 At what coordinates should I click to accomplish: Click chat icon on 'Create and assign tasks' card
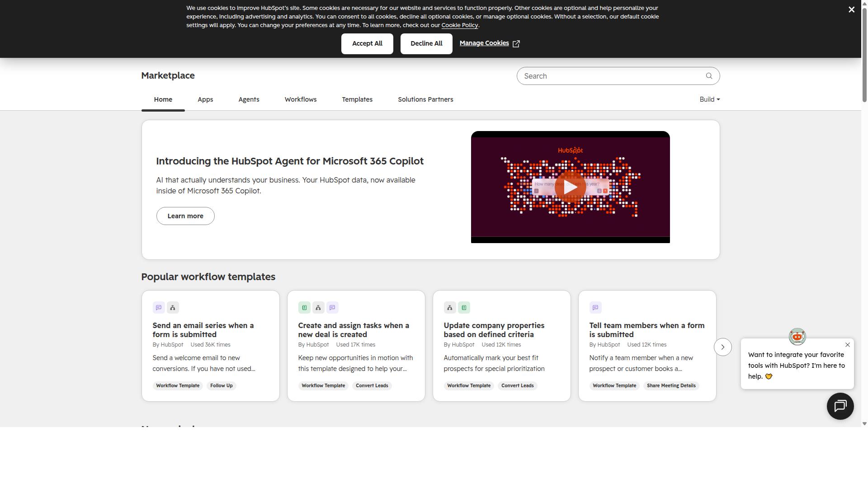point(332,308)
